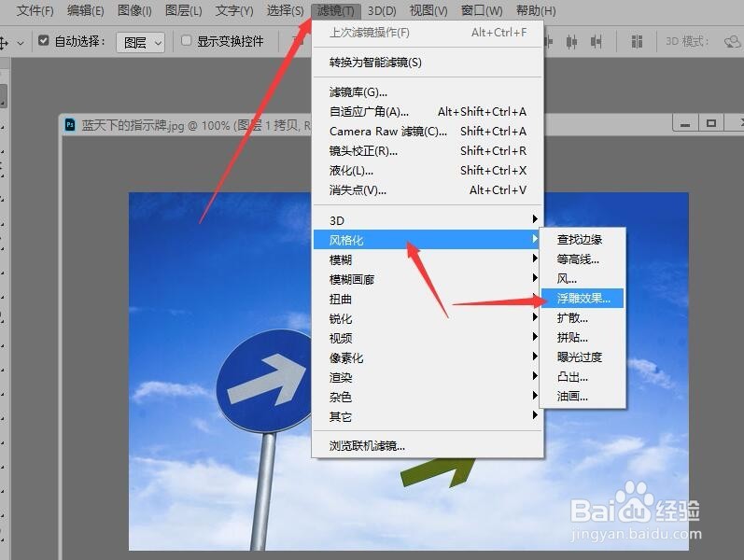Click the align horizontal centers icon
This screenshot has height=560, width=744.
571,42
